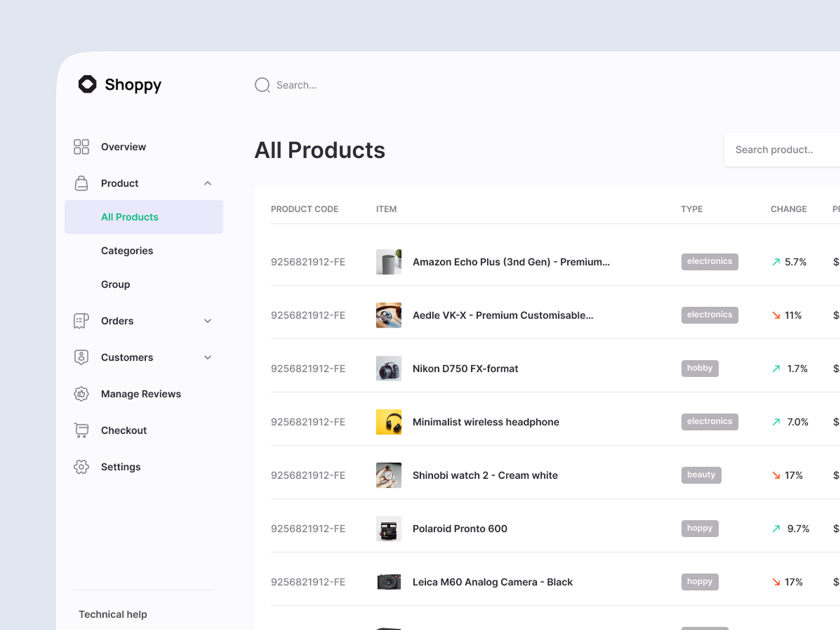
Task: Open Group from the Product menu
Action: pos(115,284)
